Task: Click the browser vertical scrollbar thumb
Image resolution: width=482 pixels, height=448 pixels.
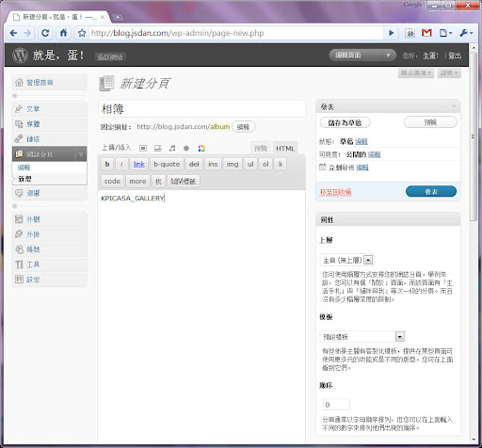Action: [473, 136]
